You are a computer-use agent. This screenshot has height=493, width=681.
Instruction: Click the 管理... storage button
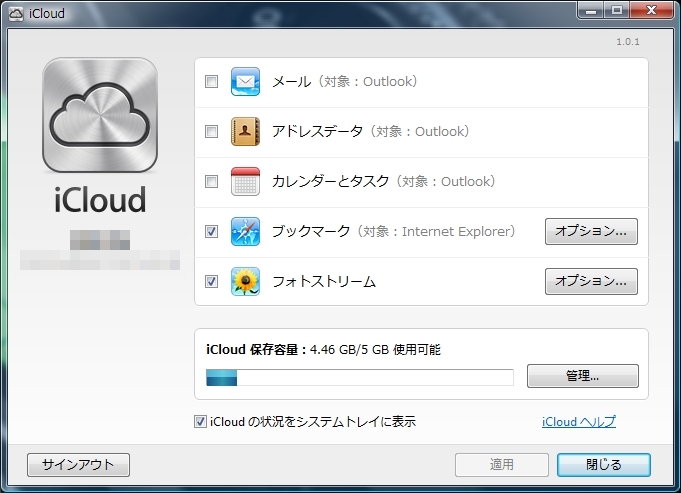point(583,376)
